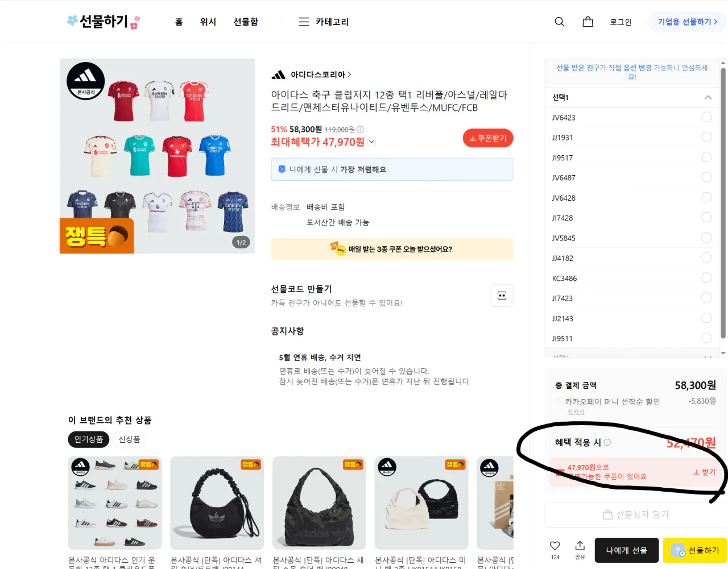Click info icon next to 119,000원
728x569 pixels.
point(360,129)
